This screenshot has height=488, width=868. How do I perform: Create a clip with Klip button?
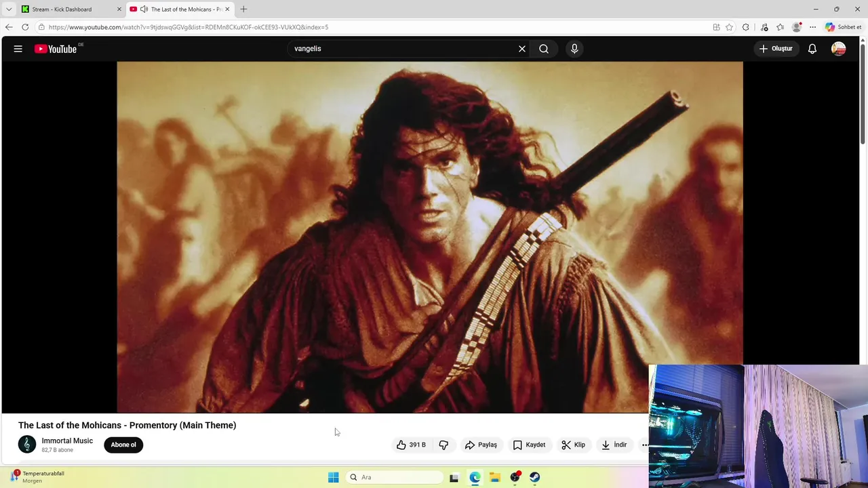tap(574, 445)
